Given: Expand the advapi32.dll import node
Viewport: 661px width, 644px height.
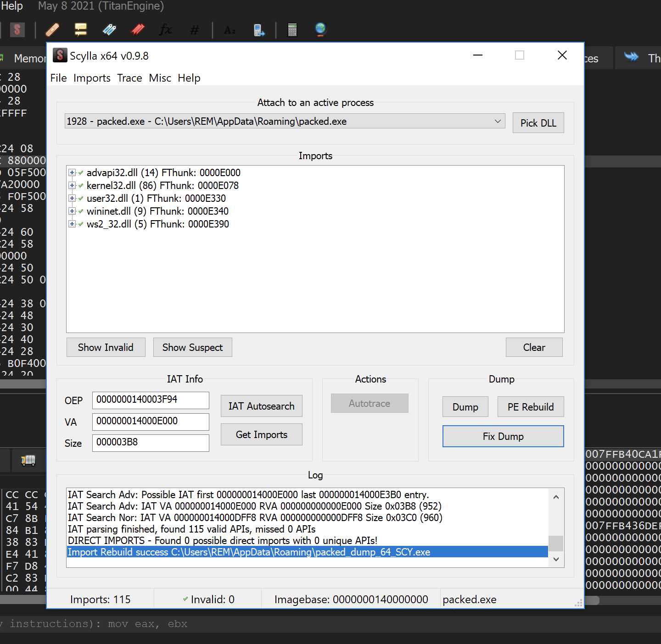Looking at the screenshot, I should 72,173.
